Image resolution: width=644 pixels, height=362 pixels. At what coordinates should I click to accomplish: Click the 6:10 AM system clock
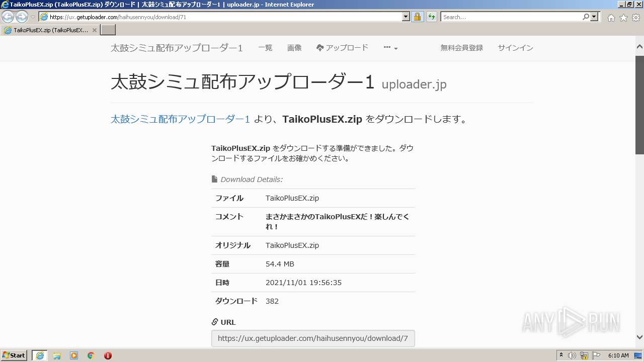click(x=618, y=355)
